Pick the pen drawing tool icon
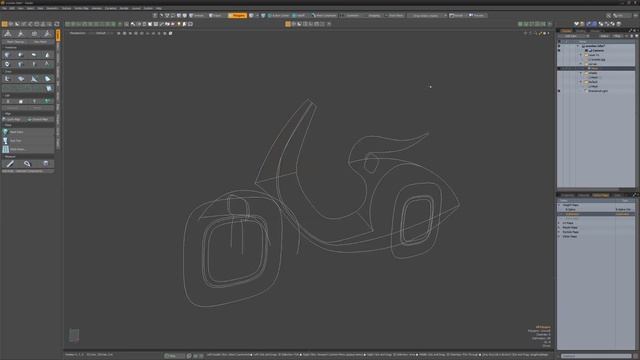 [7, 78]
